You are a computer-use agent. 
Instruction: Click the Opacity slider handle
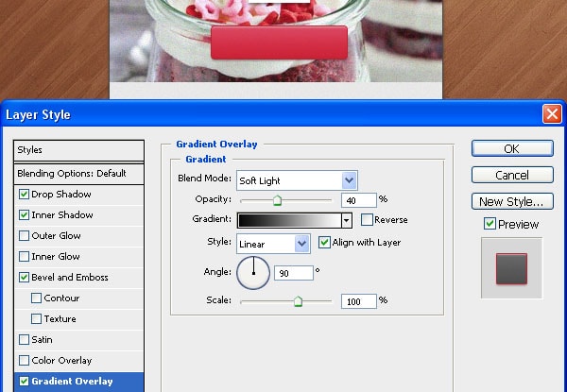(x=277, y=200)
